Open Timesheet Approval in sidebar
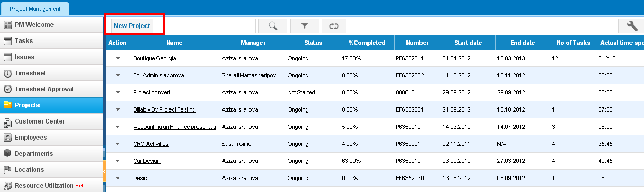Viewport: 644px width, 192px height. tap(52, 89)
